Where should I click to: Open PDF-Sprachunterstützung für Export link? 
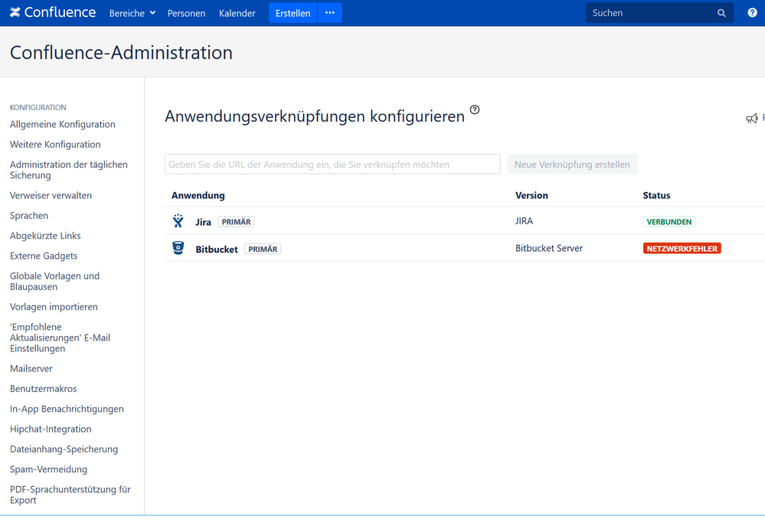point(70,494)
